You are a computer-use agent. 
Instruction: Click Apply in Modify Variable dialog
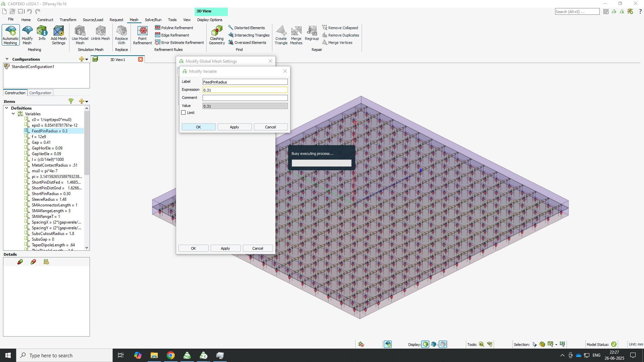coord(234,127)
